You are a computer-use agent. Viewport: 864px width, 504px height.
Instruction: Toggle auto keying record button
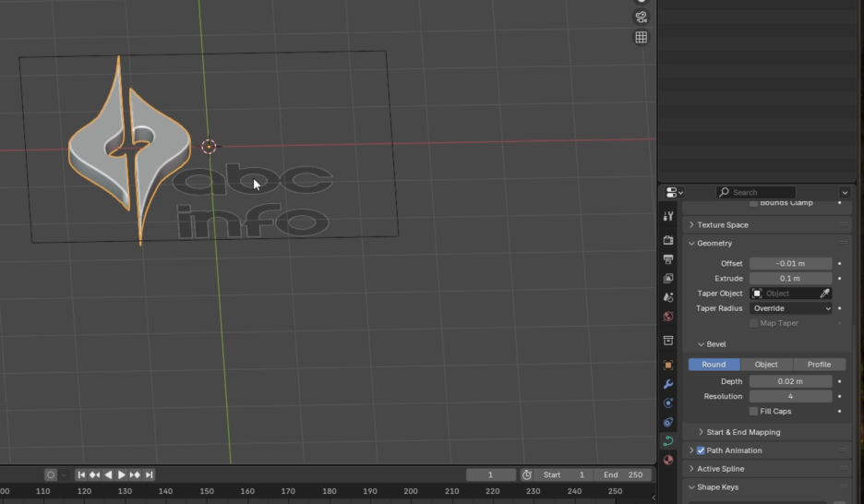pyautogui.click(x=51, y=474)
